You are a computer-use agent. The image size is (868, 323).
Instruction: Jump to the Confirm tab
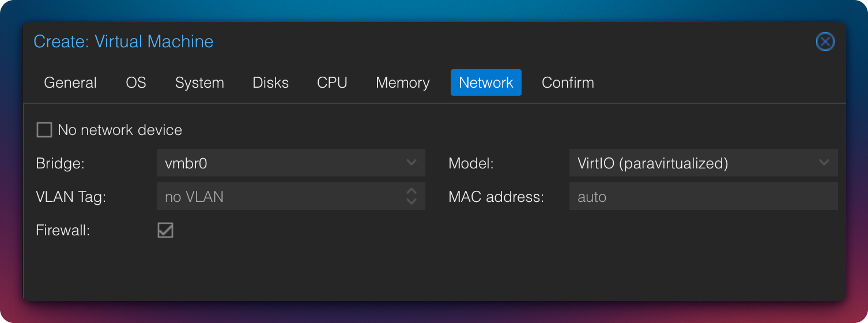(568, 82)
